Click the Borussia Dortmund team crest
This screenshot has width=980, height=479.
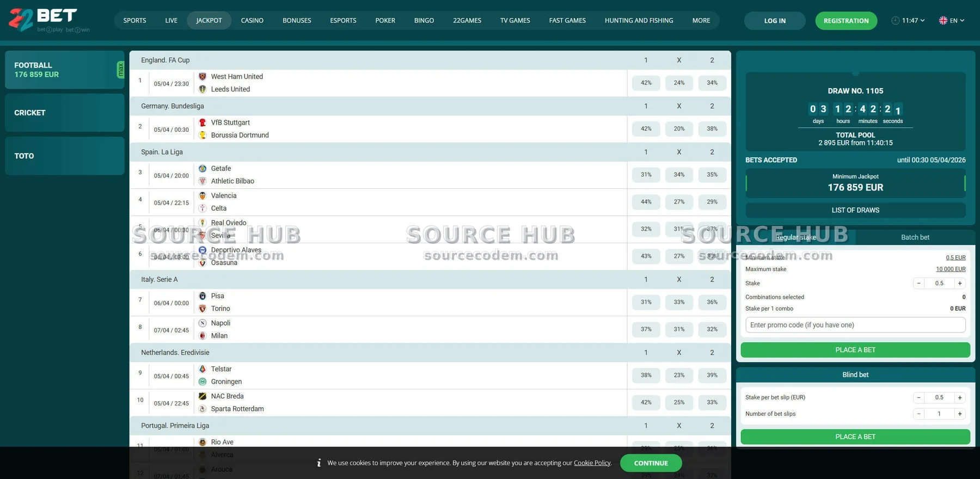coord(203,135)
